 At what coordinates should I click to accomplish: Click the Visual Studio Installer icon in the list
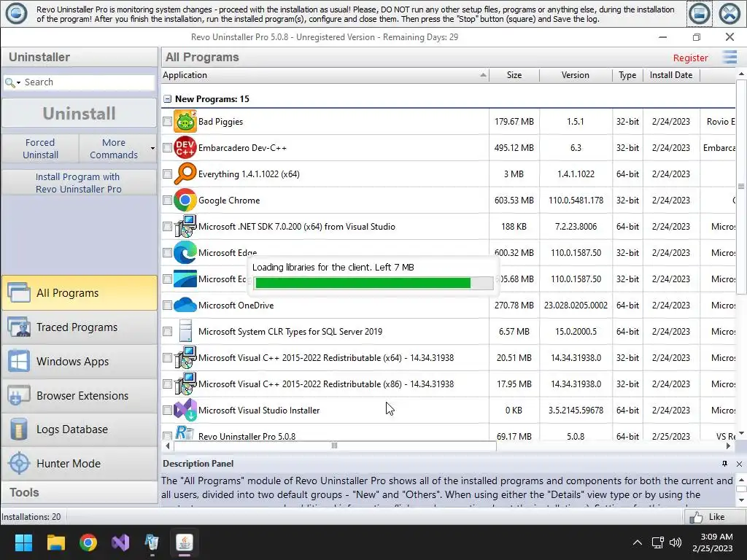[x=185, y=410]
